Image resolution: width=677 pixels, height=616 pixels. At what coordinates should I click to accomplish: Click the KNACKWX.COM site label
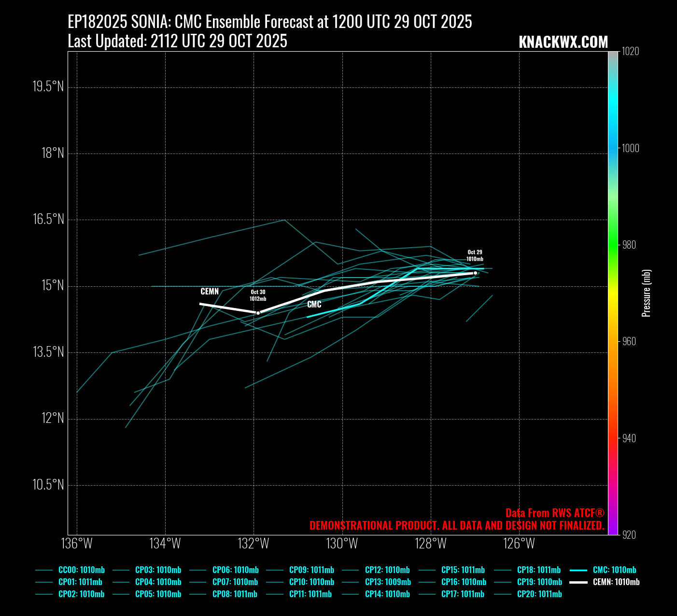[x=563, y=42]
